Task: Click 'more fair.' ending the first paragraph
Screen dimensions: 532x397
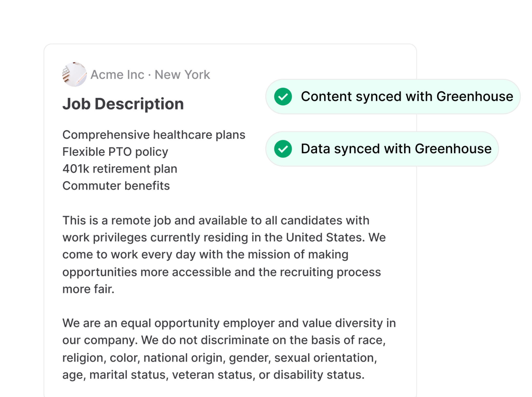Action: pos(88,289)
